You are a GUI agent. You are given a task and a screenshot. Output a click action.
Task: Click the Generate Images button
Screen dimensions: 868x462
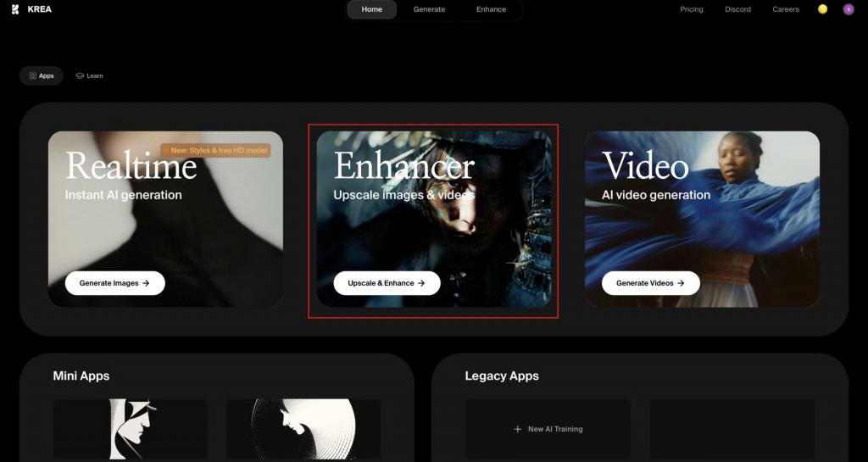[115, 283]
